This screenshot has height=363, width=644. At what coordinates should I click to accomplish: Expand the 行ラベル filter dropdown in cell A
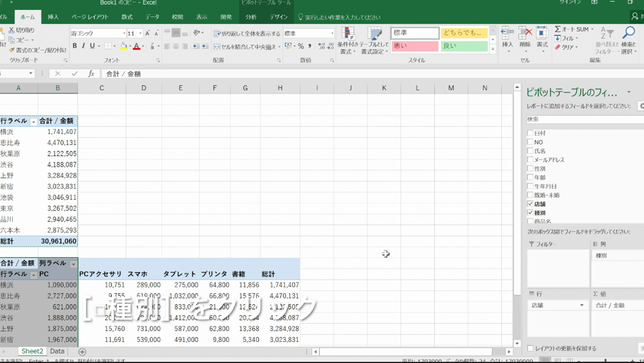coord(33,122)
